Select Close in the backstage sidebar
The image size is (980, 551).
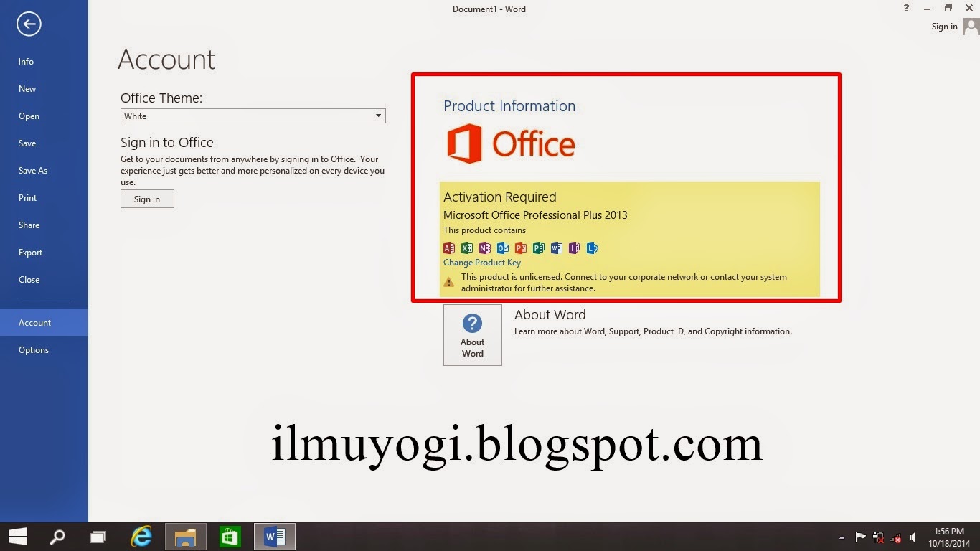[x=44, y=280]
